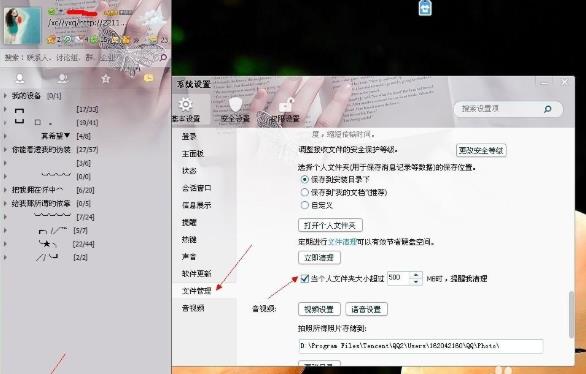586x374 pixels.
Task: Select the 自定义 radio button
Action: (305, 205)
